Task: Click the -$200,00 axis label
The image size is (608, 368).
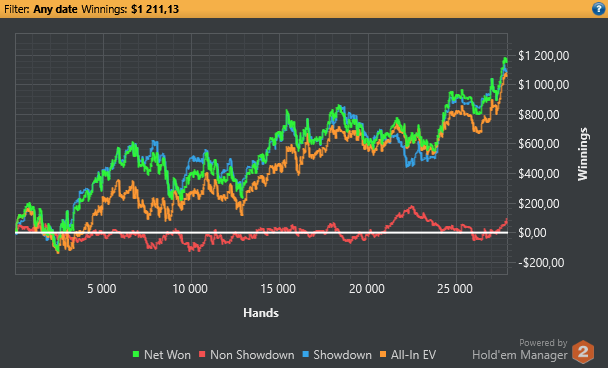Action: coord(541,263)
